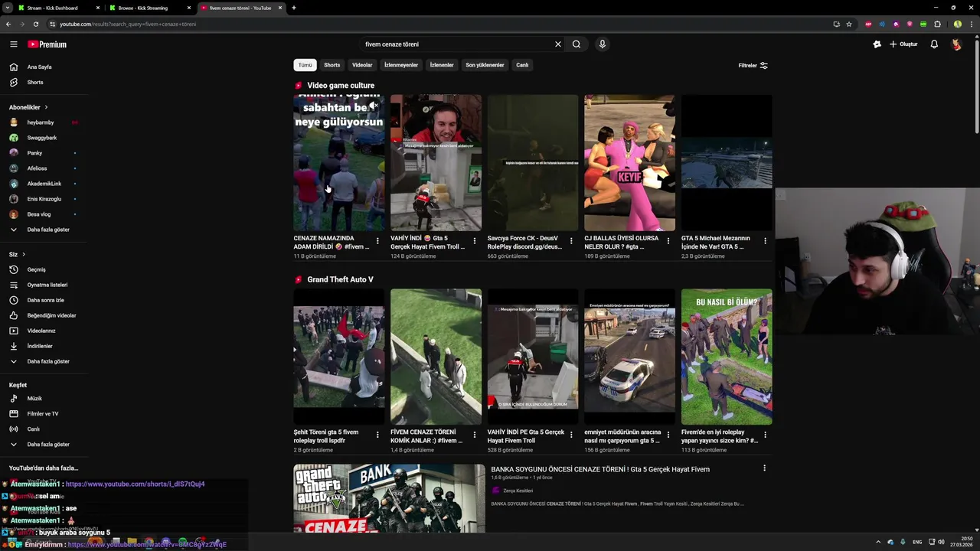The width and height of the screenshot is (980, 551).
Task: Open the Abonelikler section chevron
Action: tap(46, 107)
